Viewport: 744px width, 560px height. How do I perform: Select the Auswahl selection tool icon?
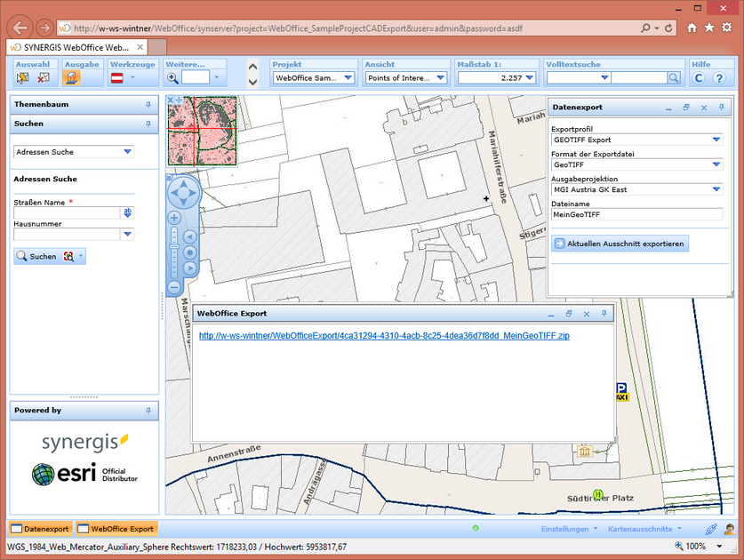21,77
